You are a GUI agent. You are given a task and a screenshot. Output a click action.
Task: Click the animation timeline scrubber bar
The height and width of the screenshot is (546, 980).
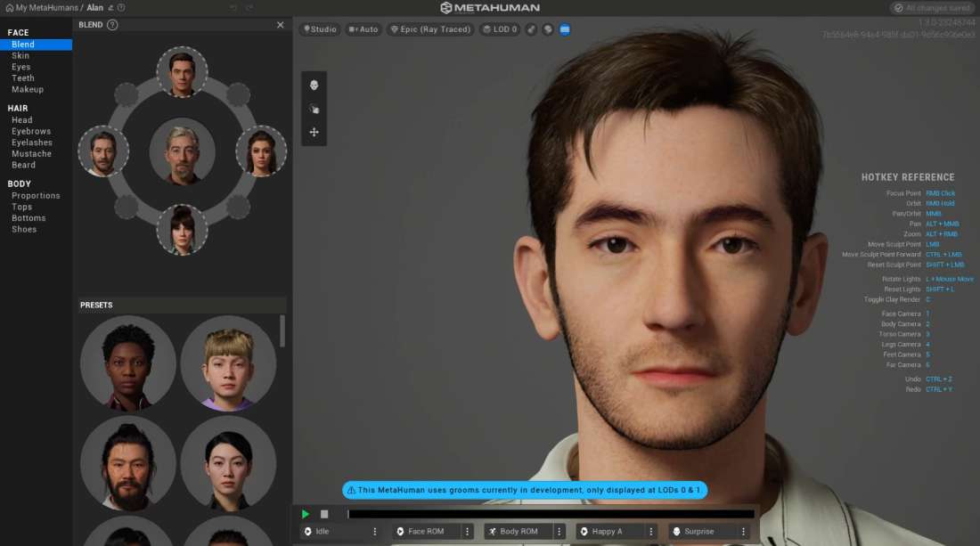(551, 514)
